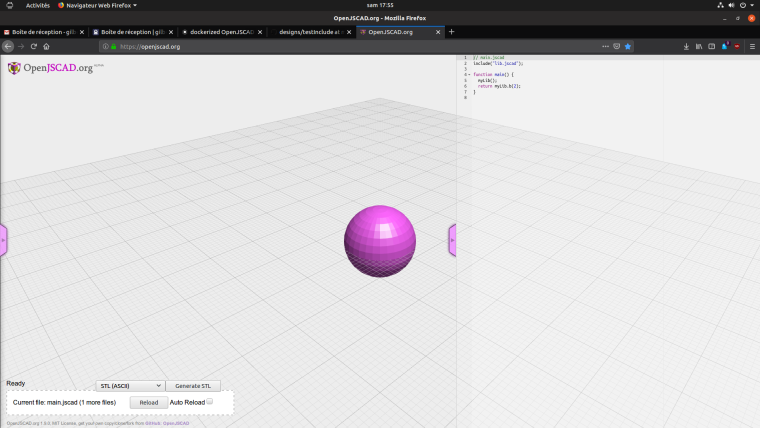
Task: Open the Firefox home page icon
Action: click(47, 47)
